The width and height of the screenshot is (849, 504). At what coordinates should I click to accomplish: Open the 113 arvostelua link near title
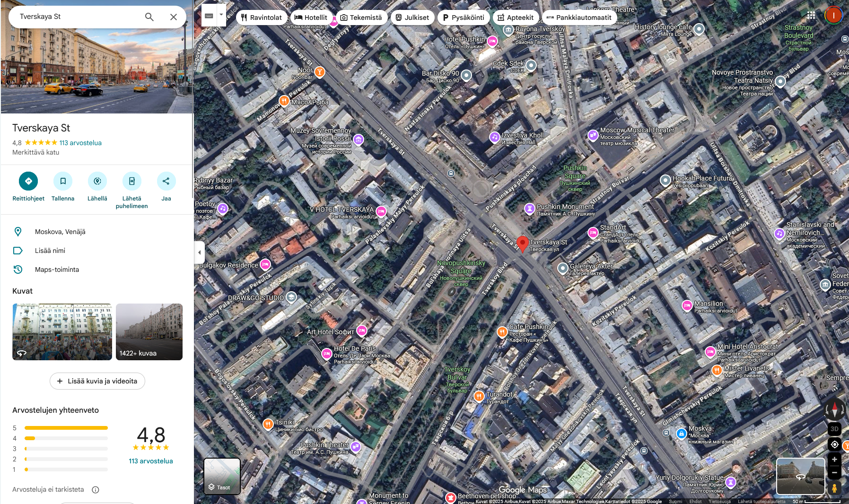point(80,143)
